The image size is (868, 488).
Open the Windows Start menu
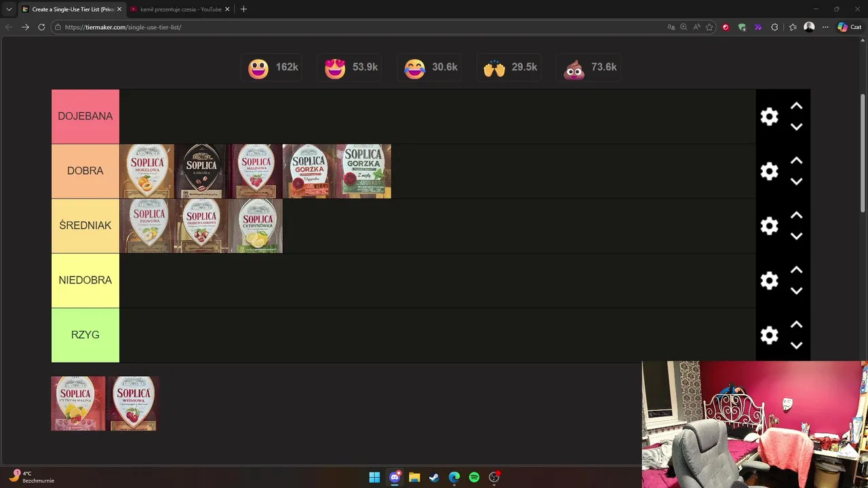coord(374,477)
